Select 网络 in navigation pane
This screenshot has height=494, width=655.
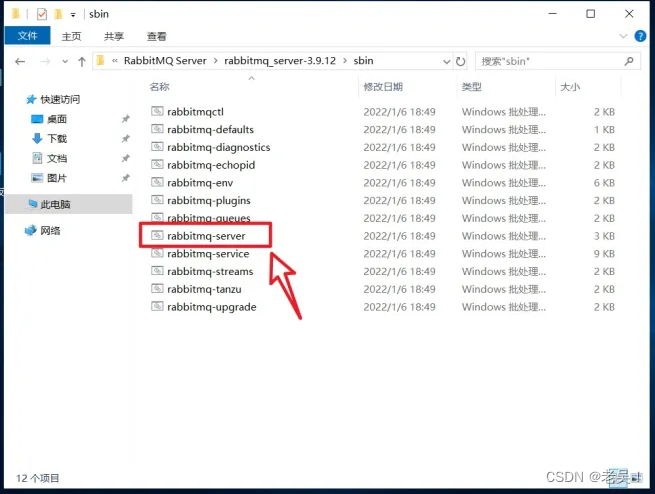(50, 231)
